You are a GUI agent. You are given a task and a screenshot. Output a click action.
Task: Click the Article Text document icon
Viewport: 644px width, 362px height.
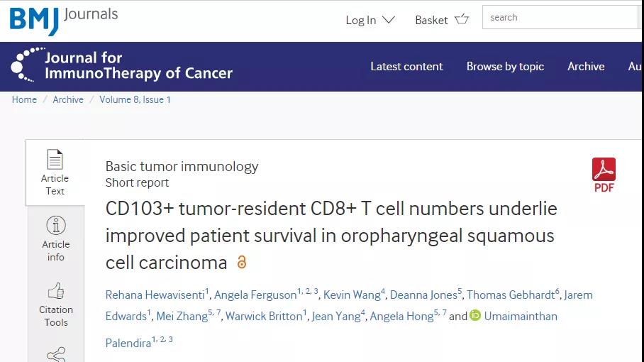(x=55, y=160)
